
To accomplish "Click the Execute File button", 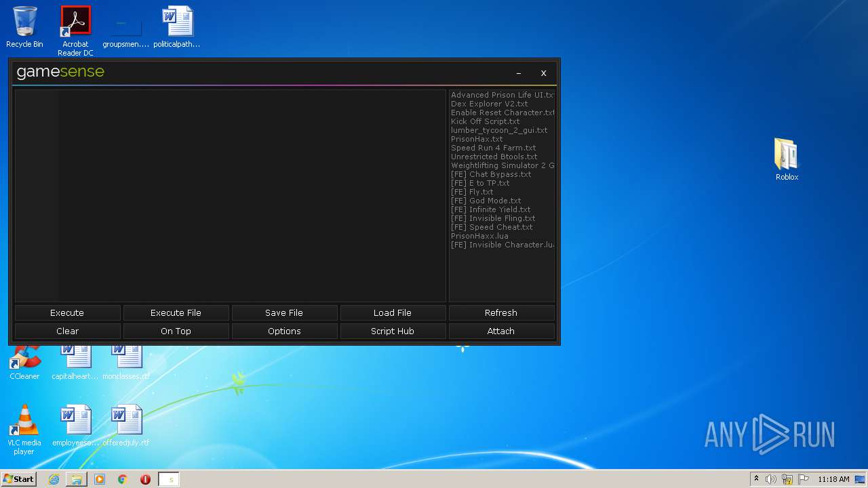I will [x=176, y=312].
